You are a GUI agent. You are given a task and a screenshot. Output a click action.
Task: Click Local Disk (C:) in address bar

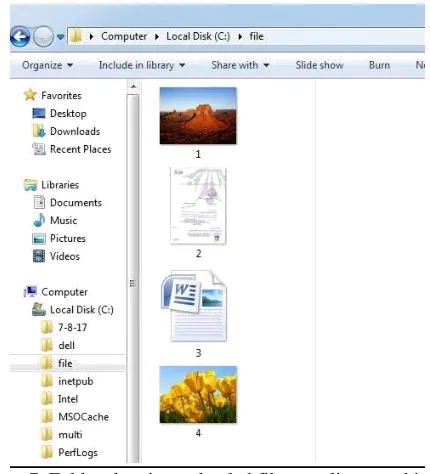click(198, 36)
